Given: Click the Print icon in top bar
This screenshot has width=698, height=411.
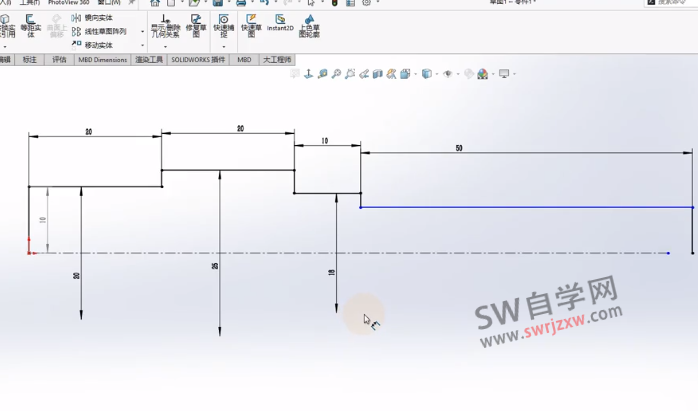Looking at the screenshot, I should pos(241,3).
